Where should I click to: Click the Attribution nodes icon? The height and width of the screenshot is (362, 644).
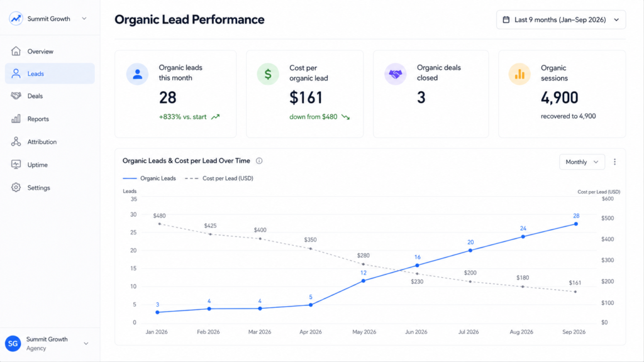(16, 141)
